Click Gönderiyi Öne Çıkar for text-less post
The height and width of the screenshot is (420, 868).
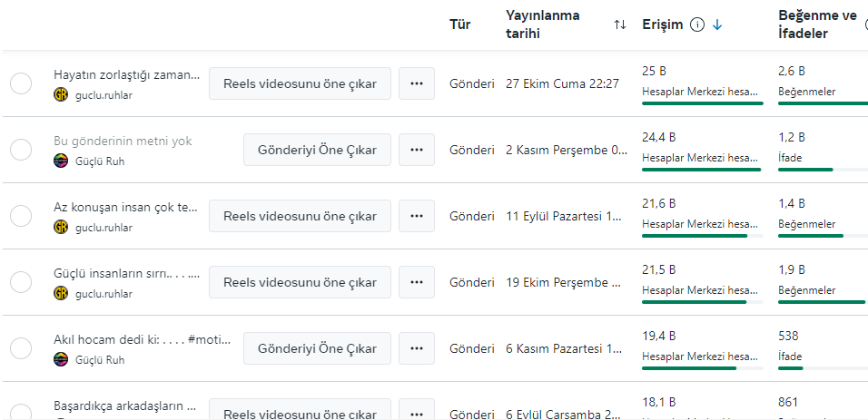pos(317,150)
